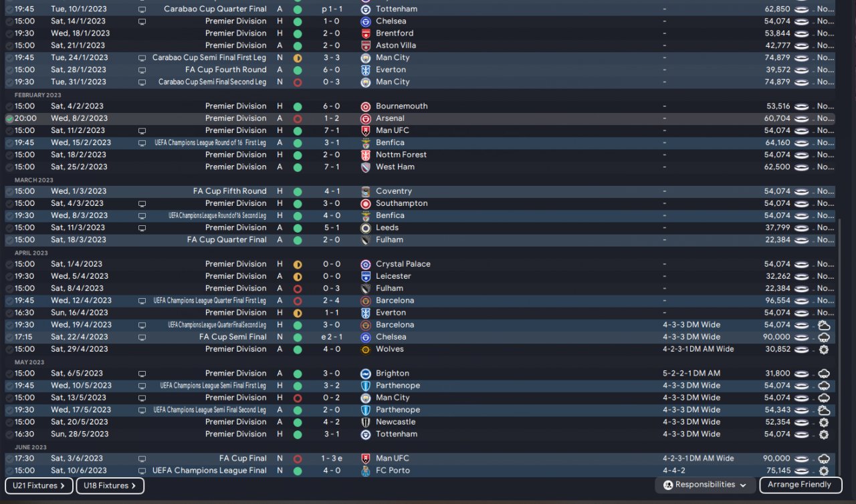Click the TV broadcast icon for Man UFC 11/2/2023
This screenshot has height=504, width=856.
(142, 131)
